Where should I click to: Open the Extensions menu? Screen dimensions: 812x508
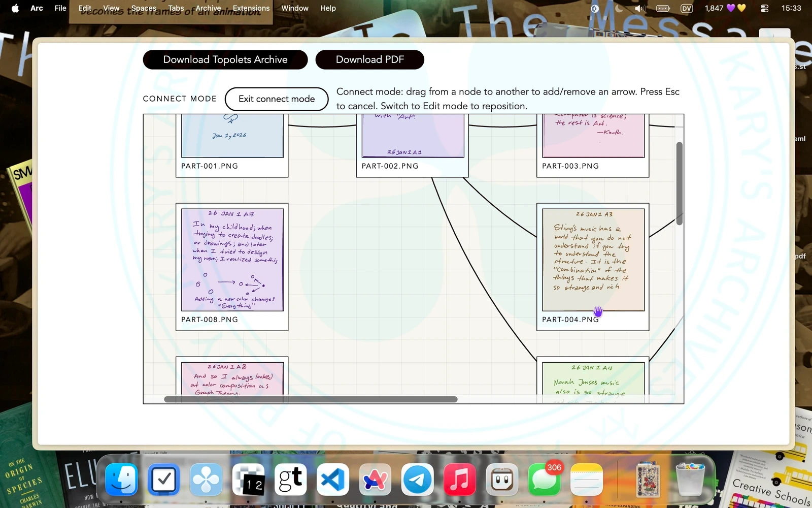tap(251, 8)
